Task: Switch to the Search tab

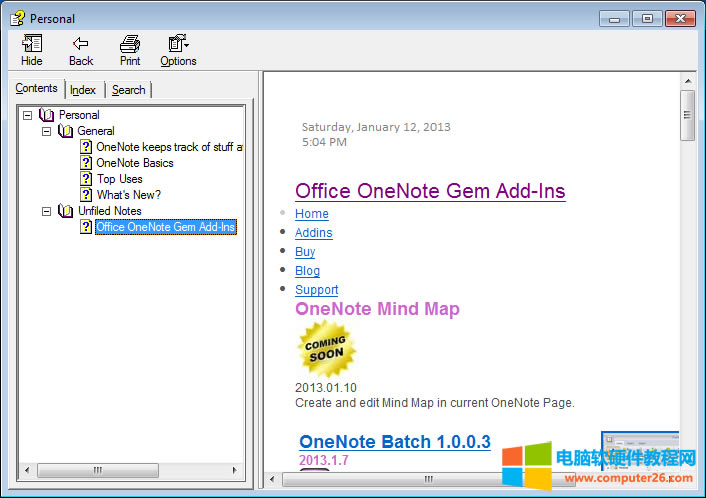Action: [x=128, y=90]
